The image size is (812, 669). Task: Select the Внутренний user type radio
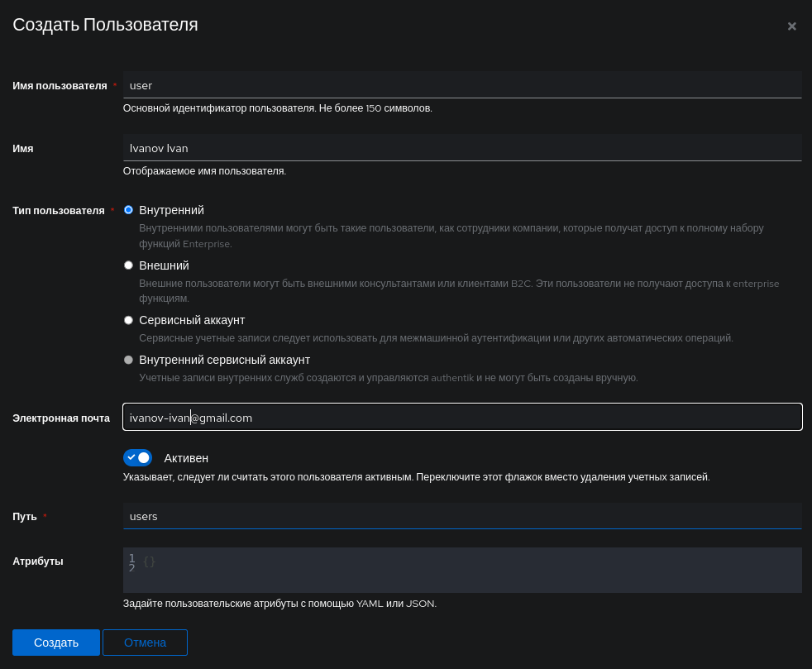coord(128,210)
